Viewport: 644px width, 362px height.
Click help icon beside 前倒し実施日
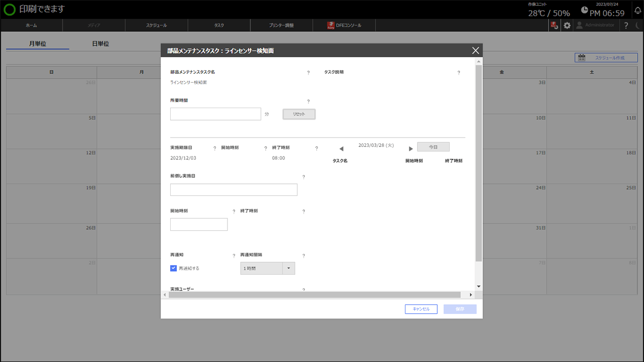point(303,177)
